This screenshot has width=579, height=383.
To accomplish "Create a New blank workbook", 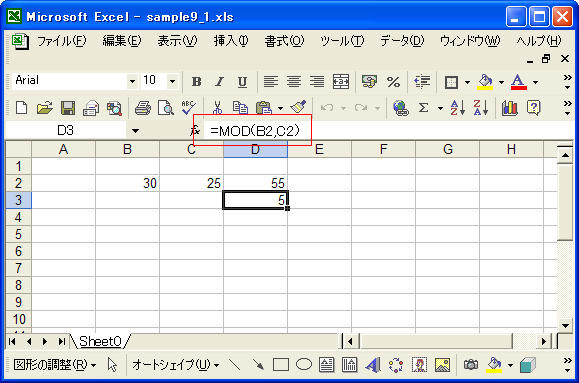I will pos(21,108).
